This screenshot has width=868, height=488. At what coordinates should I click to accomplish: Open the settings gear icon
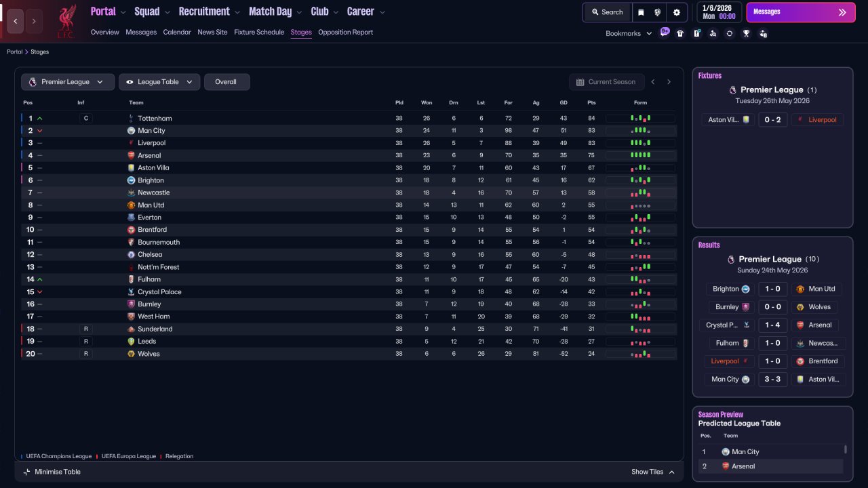point(676,12)
